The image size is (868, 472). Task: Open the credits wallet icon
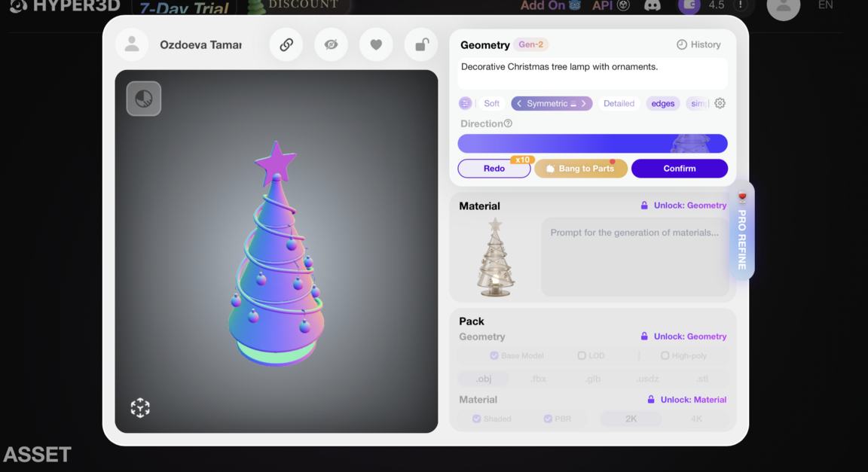click(689, 5)
